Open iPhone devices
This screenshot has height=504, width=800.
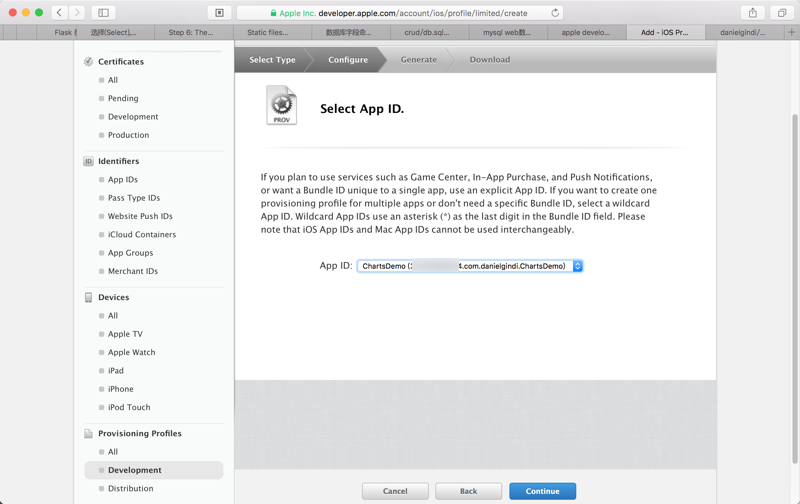click(120, 389)
